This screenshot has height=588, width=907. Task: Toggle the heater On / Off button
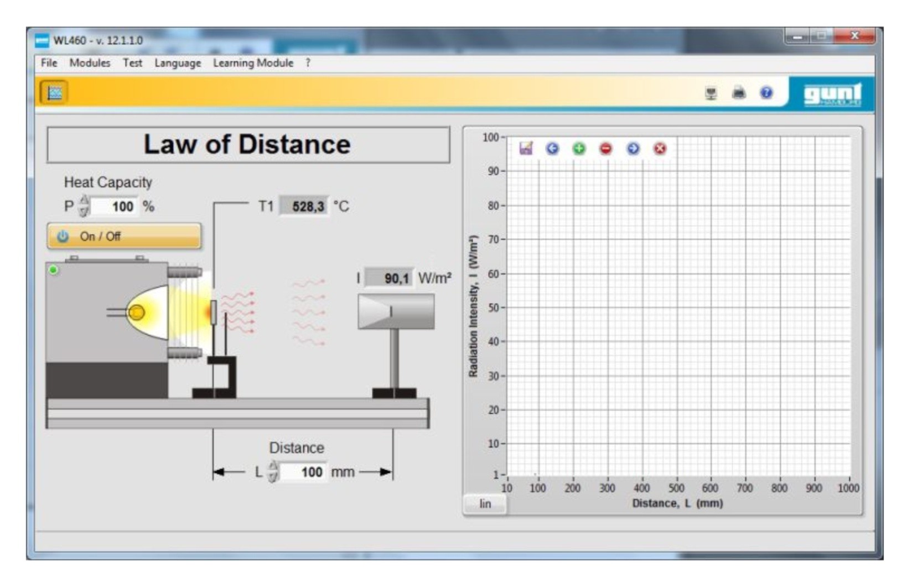(124, 236)
